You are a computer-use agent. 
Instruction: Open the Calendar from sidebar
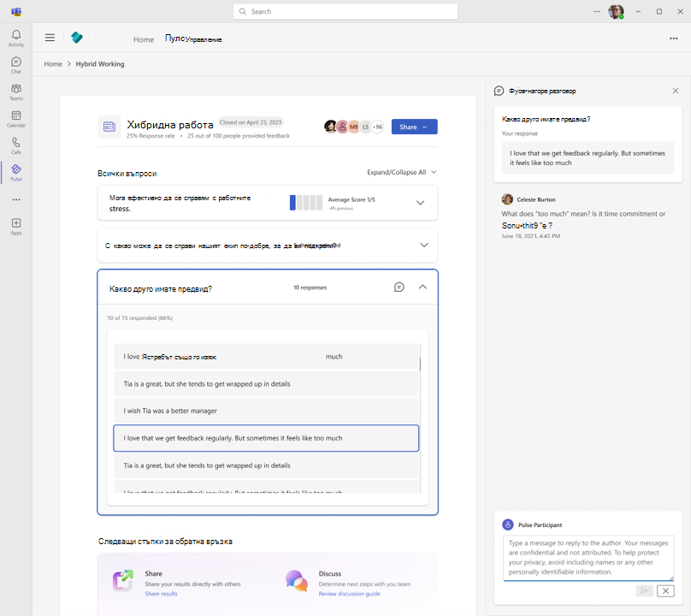[15, 118]
